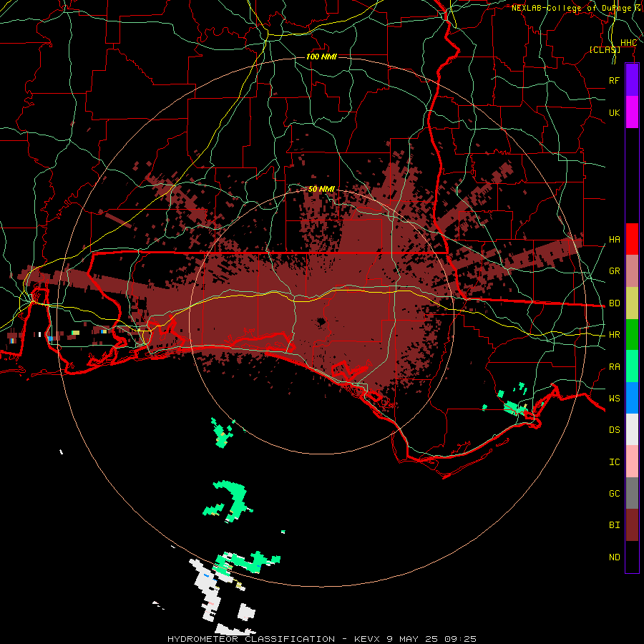Image resolution: width=644 pixels, height=644 pixels.
Task: Click the 50 NMI range ring label
Action: tap(321, 189)
